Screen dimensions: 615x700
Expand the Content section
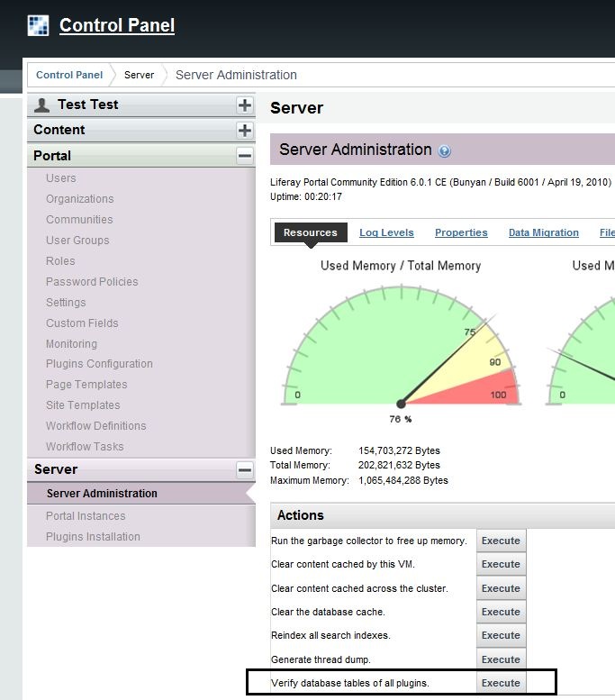click(245, 131)
